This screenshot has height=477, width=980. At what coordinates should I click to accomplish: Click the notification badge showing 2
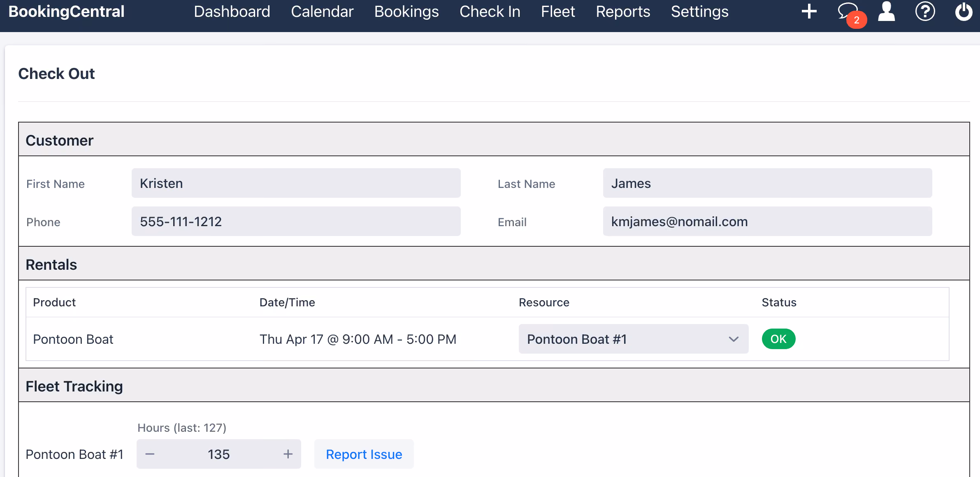pos(857,20)
